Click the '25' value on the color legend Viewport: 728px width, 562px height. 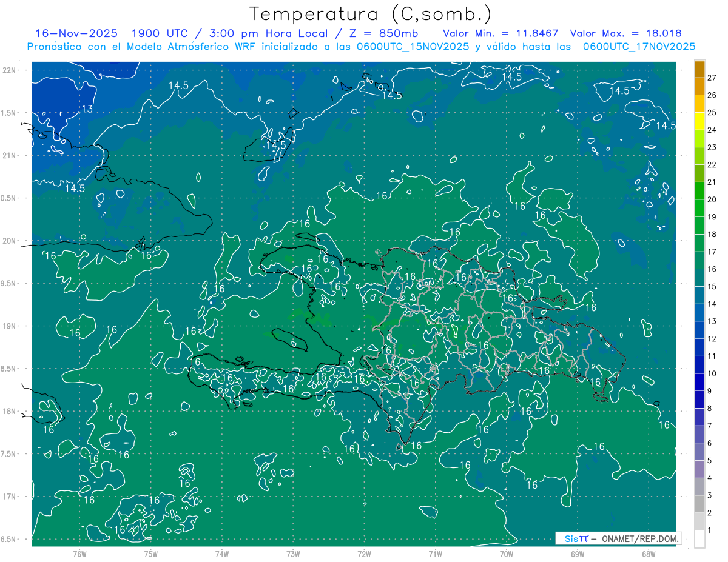712,112
